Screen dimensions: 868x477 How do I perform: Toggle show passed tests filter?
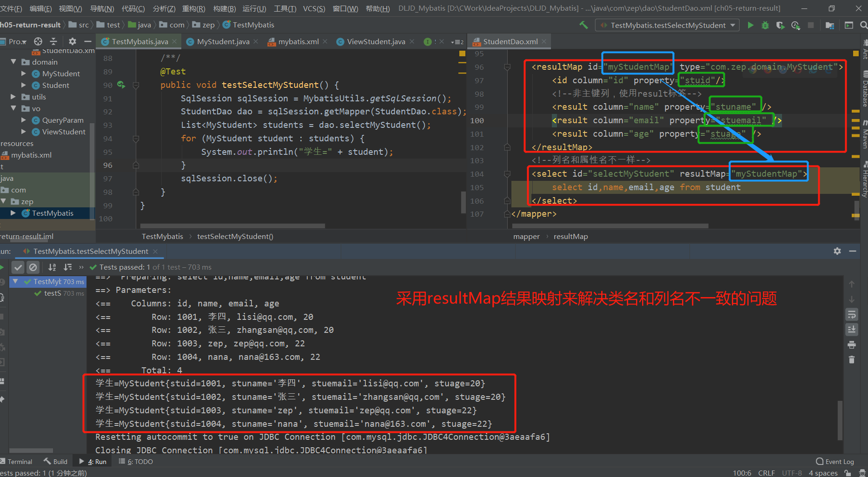[x=18, y=267]
